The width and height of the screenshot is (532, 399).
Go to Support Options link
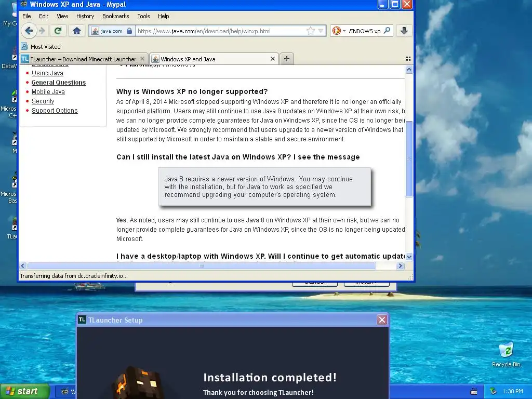point(55,110)
